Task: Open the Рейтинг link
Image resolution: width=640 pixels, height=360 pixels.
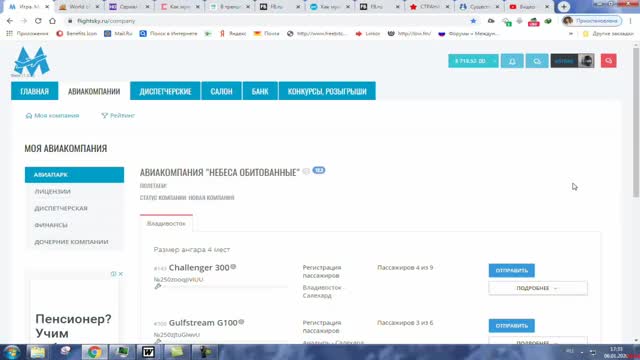Action: point(118,116)
